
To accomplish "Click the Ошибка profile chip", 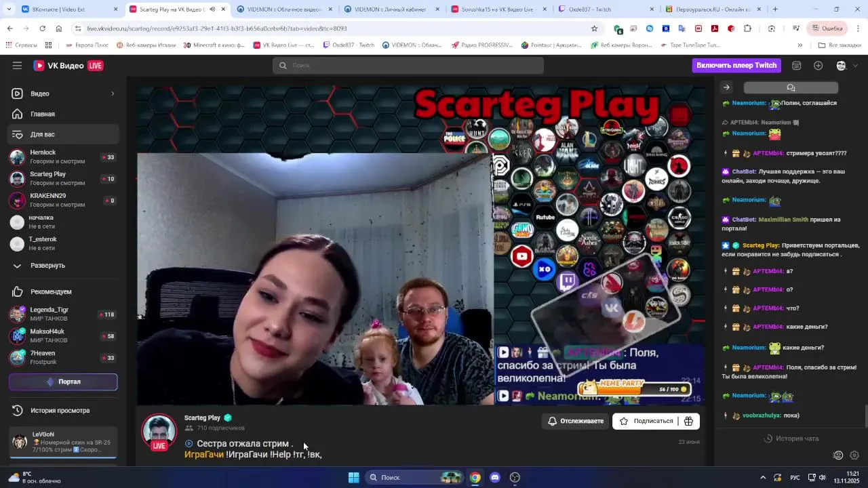I will tap(827, 28).
